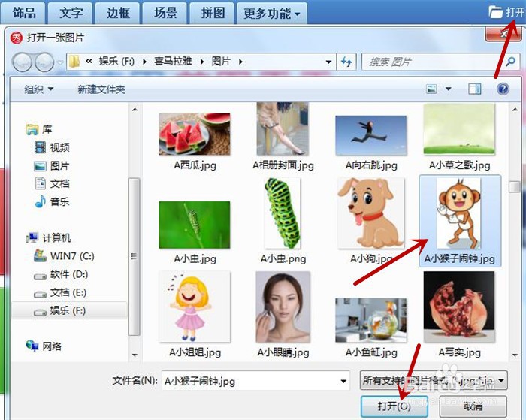
Task: Open 文档 (E:) drive
Action: pyautogui.click(x=60, y=292)
